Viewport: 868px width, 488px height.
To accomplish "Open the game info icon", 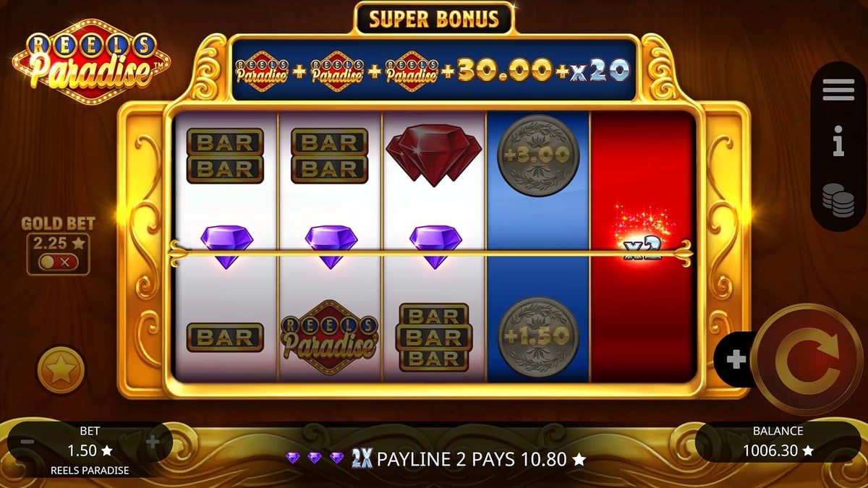I will (x=838, y=143).
